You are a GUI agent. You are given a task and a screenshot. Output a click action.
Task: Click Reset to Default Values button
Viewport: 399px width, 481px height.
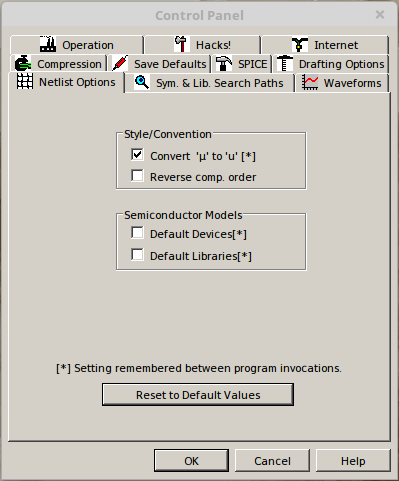198,395
